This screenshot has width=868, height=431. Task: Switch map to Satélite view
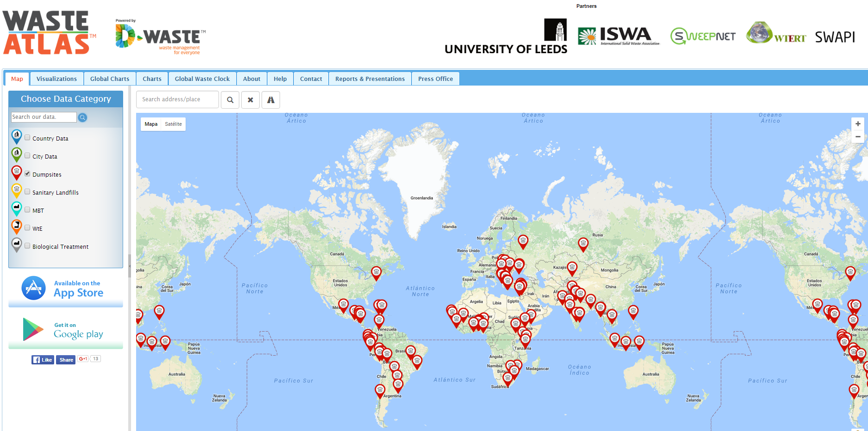point(173,124)
